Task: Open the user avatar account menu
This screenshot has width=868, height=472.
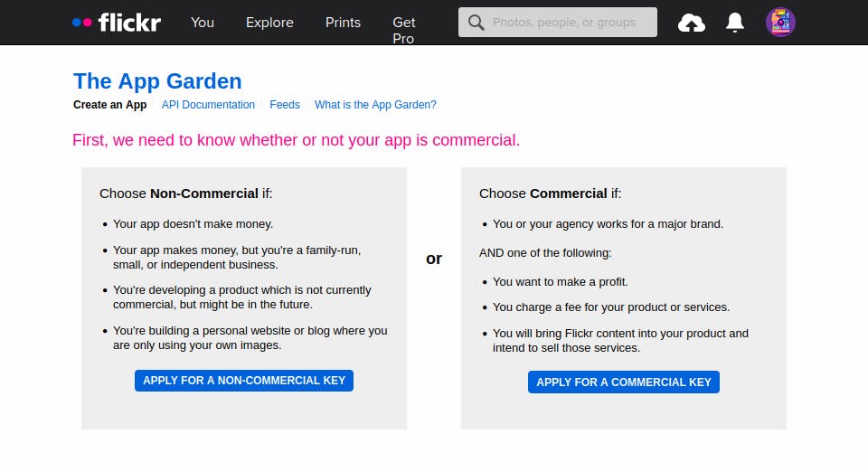Action: [779, 23]
